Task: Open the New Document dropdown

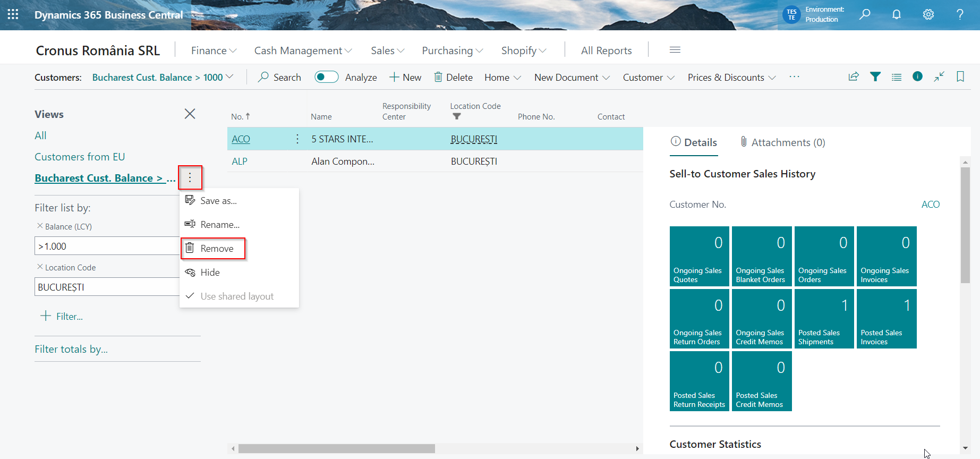Action: (x=572, y=77)
